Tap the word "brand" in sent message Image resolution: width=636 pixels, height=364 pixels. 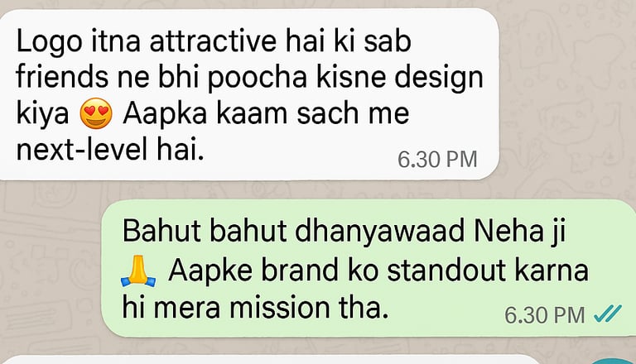pos(299,270)
